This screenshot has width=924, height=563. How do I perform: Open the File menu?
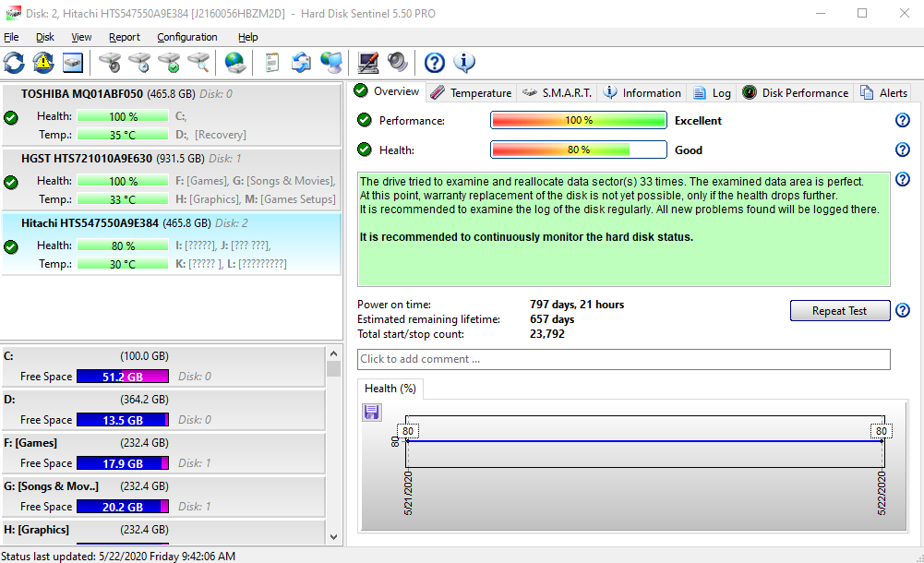click(11, 37)
